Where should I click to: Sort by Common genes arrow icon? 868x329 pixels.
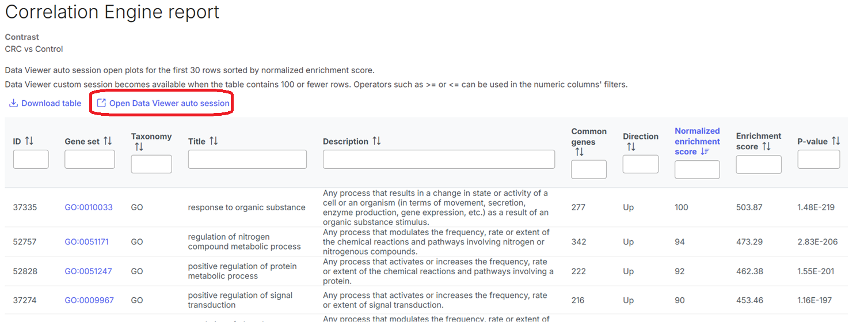tap(579, 152)
